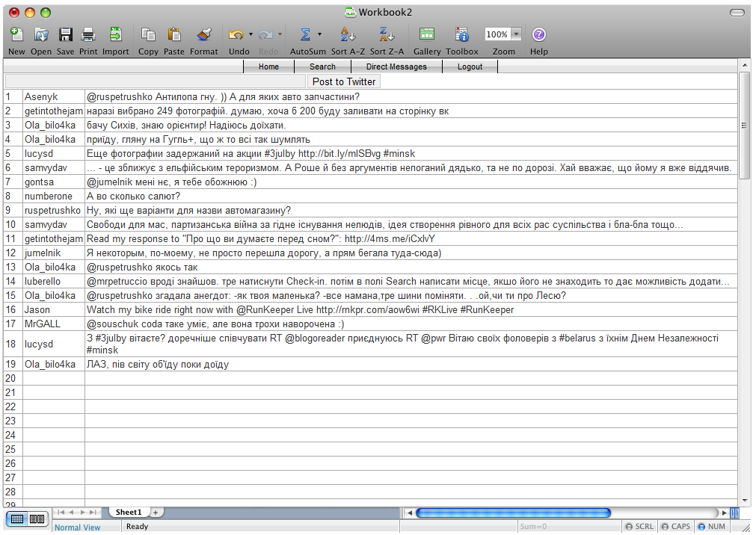Select the Import toolbar icon

[x=116, y=34]
